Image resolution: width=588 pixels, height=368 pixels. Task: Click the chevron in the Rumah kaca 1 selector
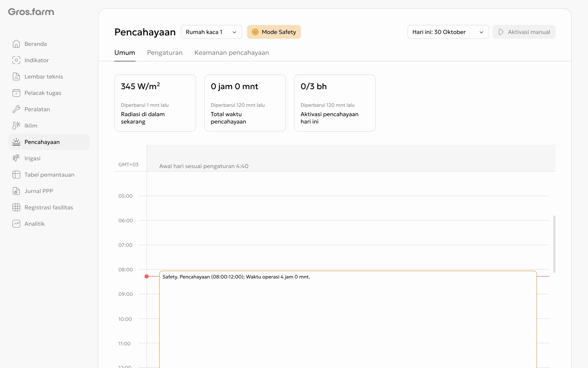click(234, 32)
